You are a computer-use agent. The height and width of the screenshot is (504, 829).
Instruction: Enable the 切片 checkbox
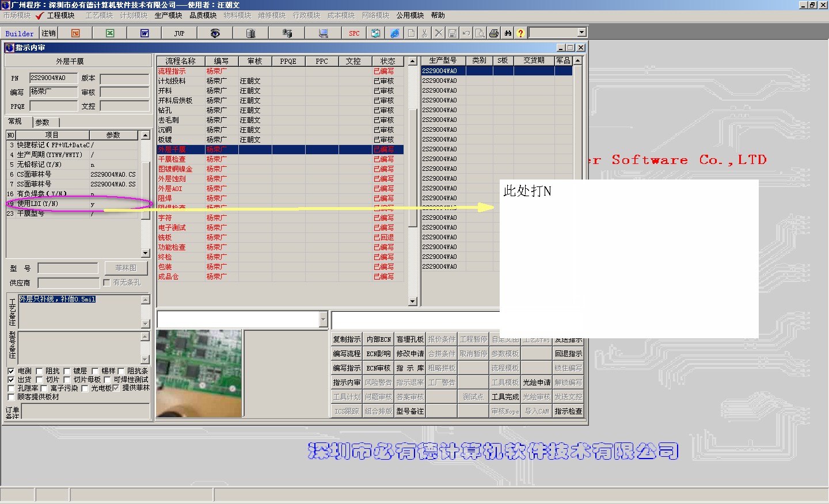pyautogui.click(x=39, y=380)
